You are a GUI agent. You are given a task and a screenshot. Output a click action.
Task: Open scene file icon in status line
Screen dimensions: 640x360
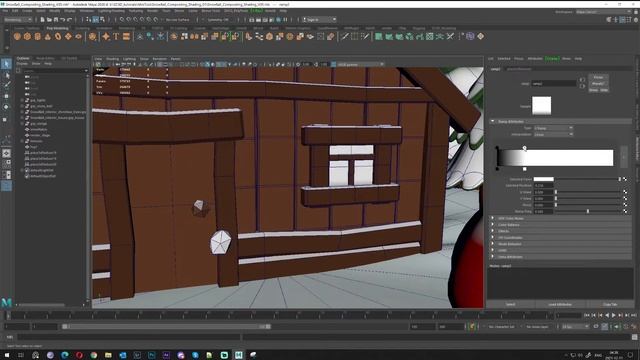point(49,20)
